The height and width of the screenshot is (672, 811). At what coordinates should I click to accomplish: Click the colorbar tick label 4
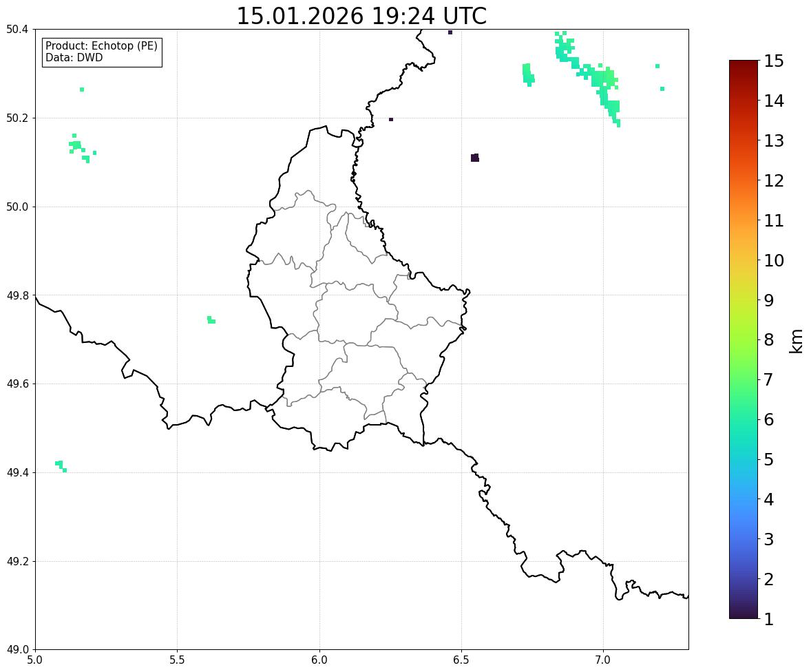[x=769, y=499]
